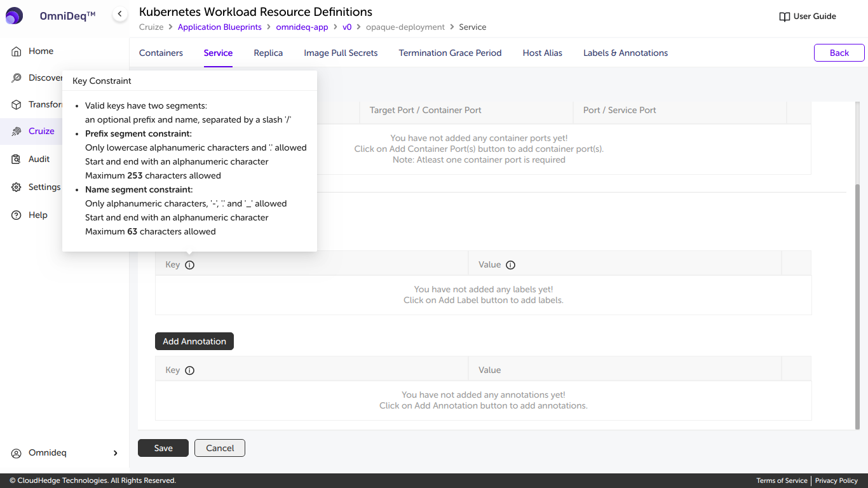
Task: Open the Audit icon in the sidebar
Action: [x=17, y=159]
